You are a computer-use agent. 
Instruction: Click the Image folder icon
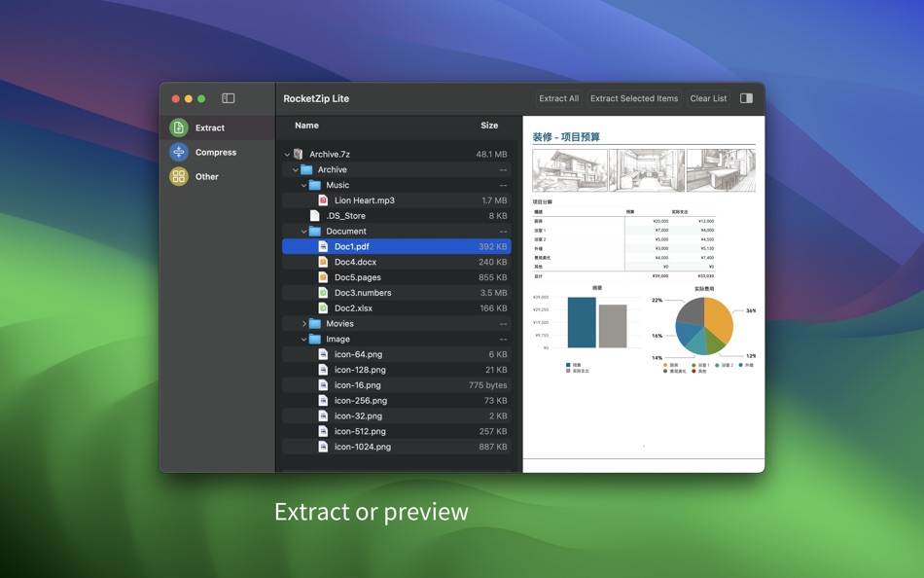(315, 340)
